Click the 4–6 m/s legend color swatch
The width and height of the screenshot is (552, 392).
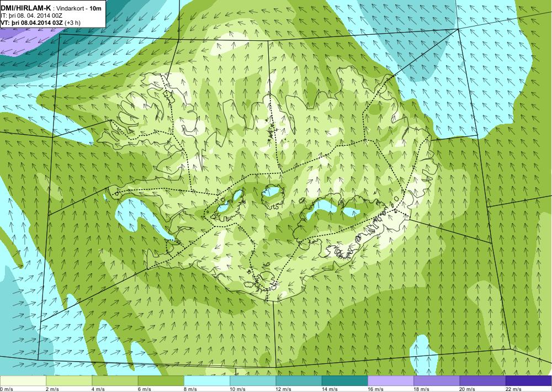coord(115,381)
